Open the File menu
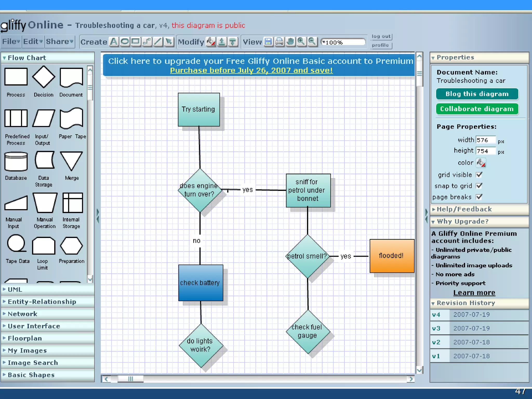532x399 pixels. (x=11, y=42)
